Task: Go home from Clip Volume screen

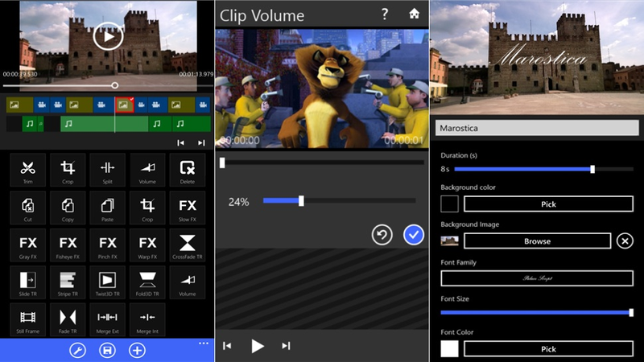Action: click(414, 14)
